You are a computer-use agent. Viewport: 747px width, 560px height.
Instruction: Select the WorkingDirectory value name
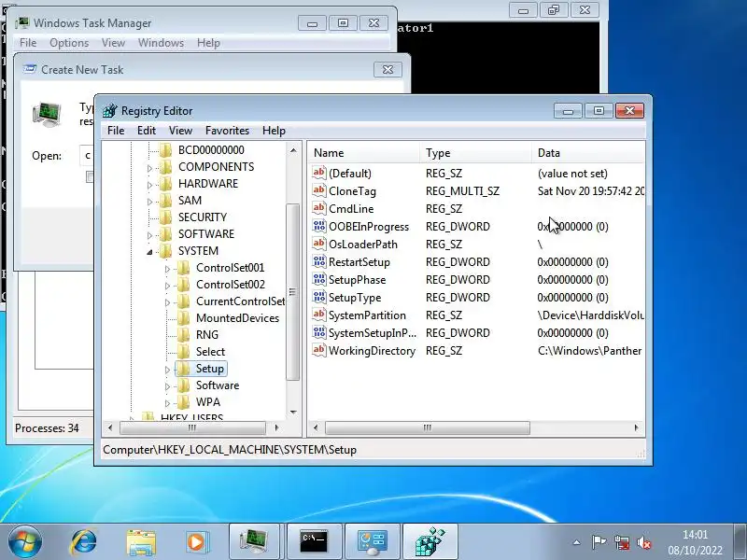coord(372,351)
